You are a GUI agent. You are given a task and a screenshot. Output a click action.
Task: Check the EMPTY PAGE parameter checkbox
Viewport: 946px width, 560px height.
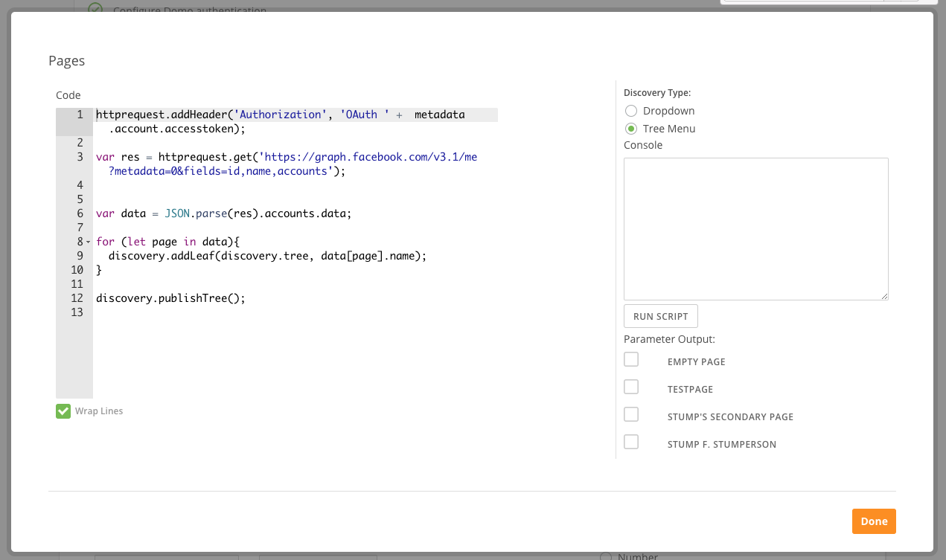pos(631,359)
